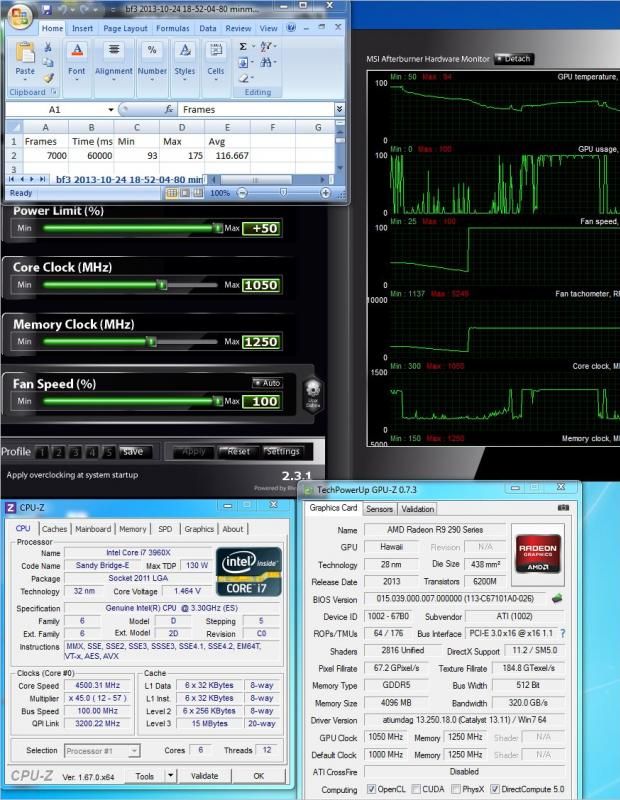Go to the first sheet tab
The image size is (620, 800).
11,179
